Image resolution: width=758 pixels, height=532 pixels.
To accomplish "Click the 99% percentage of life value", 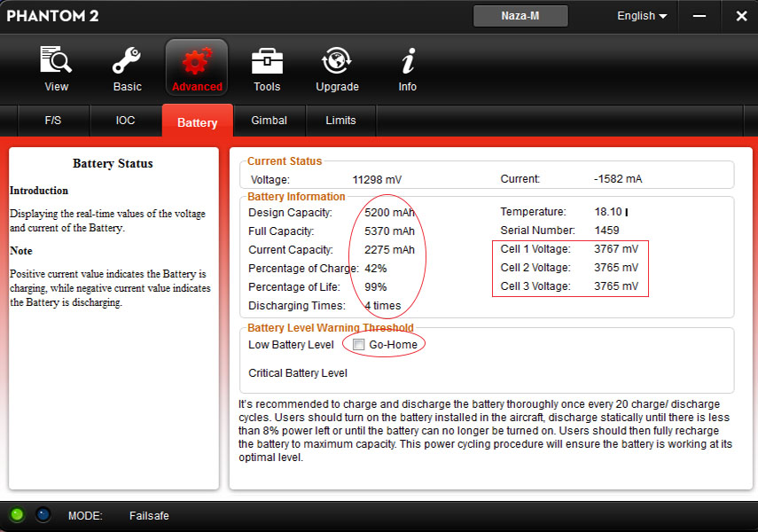I will [376, 286].
